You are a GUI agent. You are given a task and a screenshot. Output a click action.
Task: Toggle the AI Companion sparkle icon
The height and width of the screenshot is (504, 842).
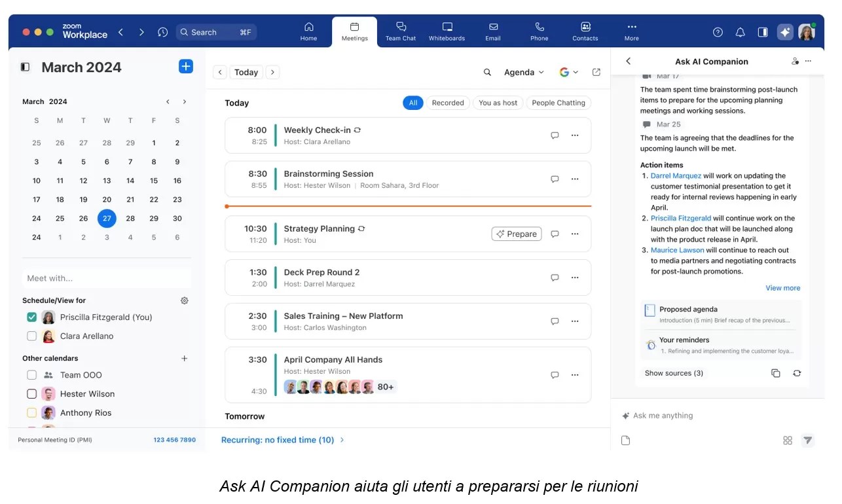click(785, 32)
